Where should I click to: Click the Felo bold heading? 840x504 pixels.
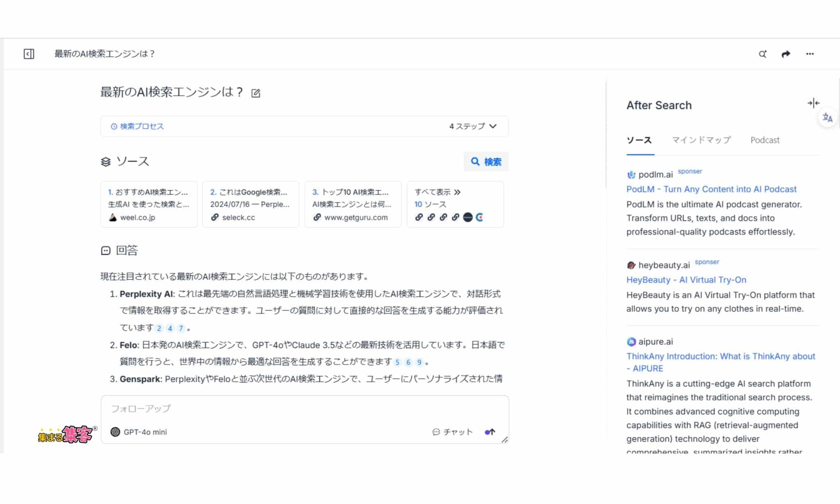click(128, 345)
